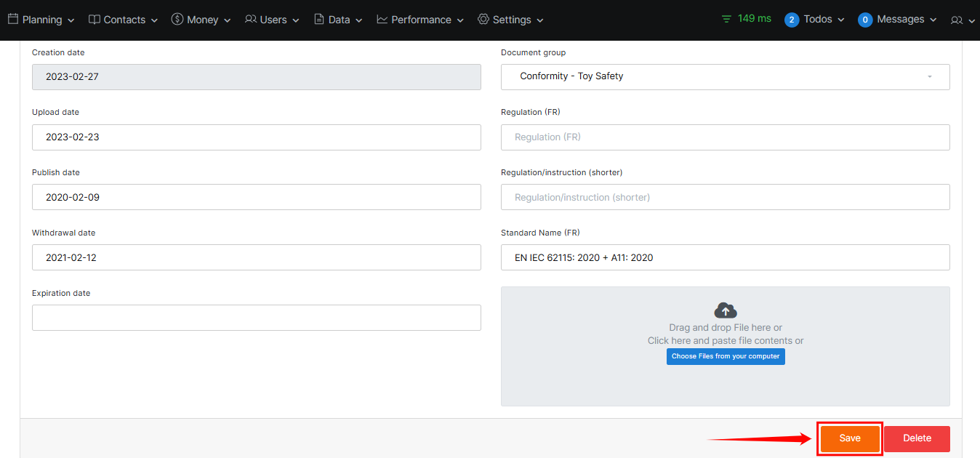Open the user account menu at top right
The image size is (980, 458).
[x=963, y=20]
